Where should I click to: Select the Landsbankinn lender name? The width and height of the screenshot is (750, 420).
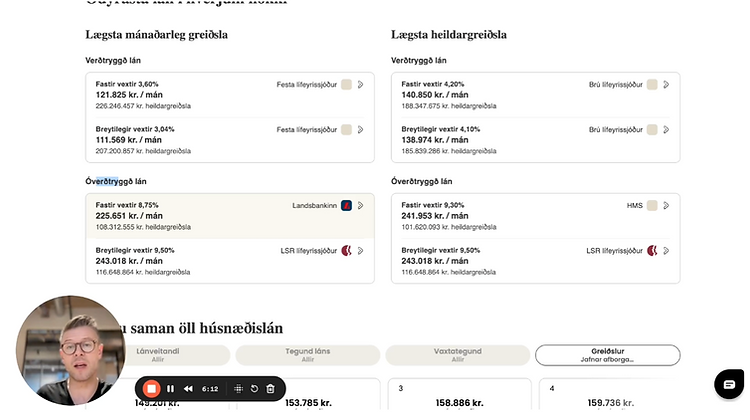tap(315, 206)
